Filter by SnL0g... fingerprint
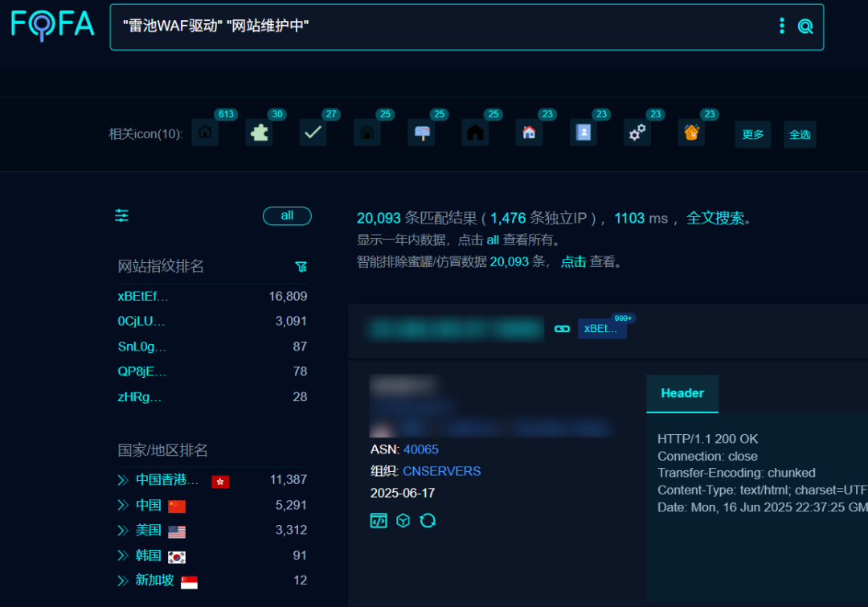This screenshot has height=607, width=868. click(141, 347)
